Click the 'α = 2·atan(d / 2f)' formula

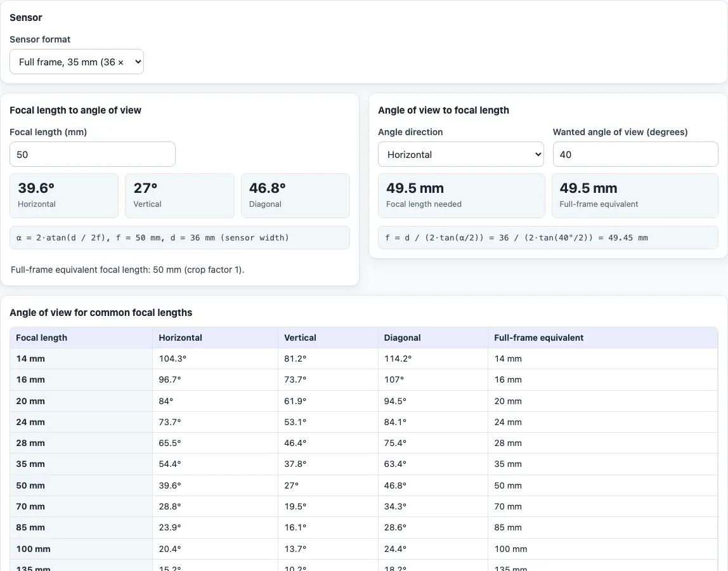(179, 237)
